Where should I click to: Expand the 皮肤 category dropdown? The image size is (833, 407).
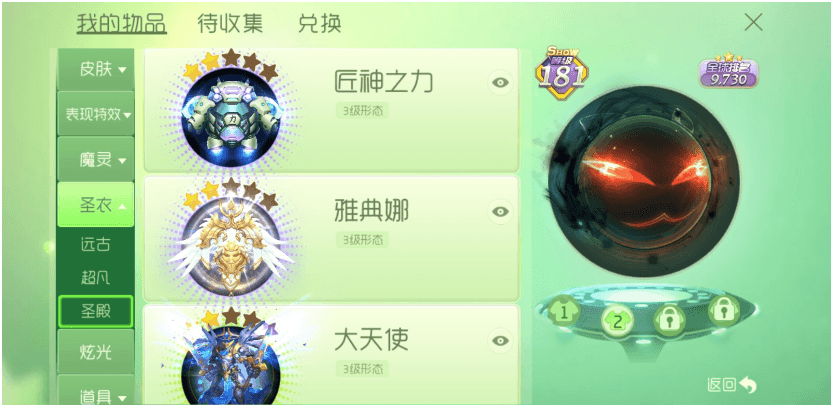pos(96,70)
